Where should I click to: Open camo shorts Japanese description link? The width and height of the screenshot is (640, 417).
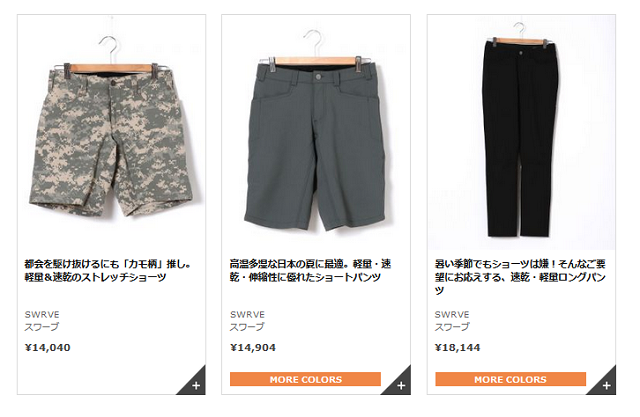coord(108,271)
